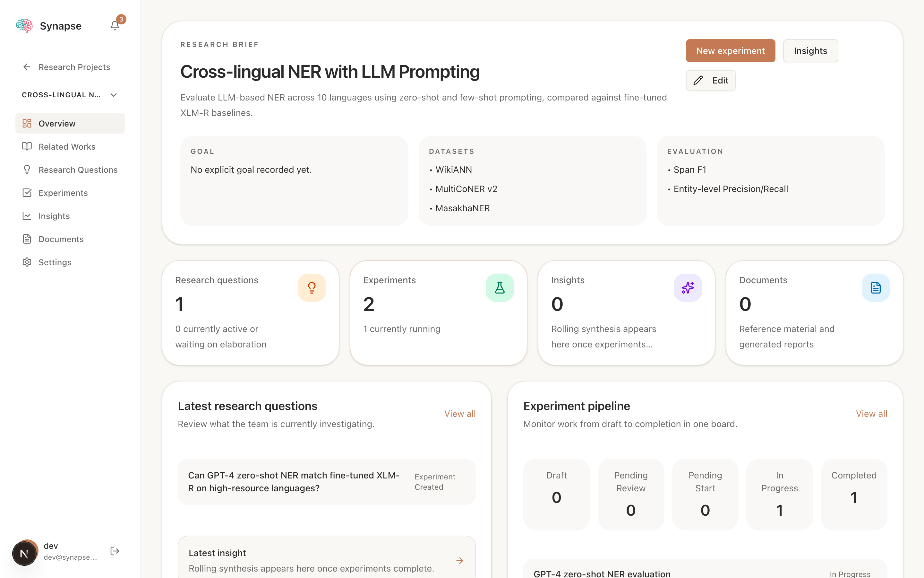924x578 pixels.
Task: Click the Documents file icon in sidebar
Action: pyautogui.click(x=27, y=239)
